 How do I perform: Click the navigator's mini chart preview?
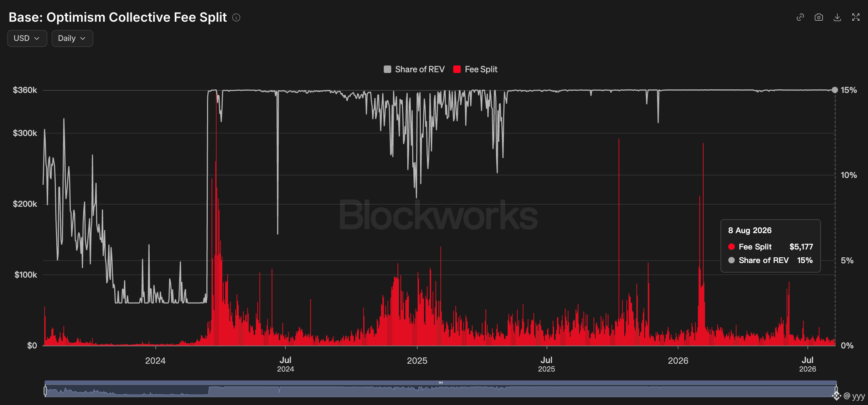pos(441,391)
